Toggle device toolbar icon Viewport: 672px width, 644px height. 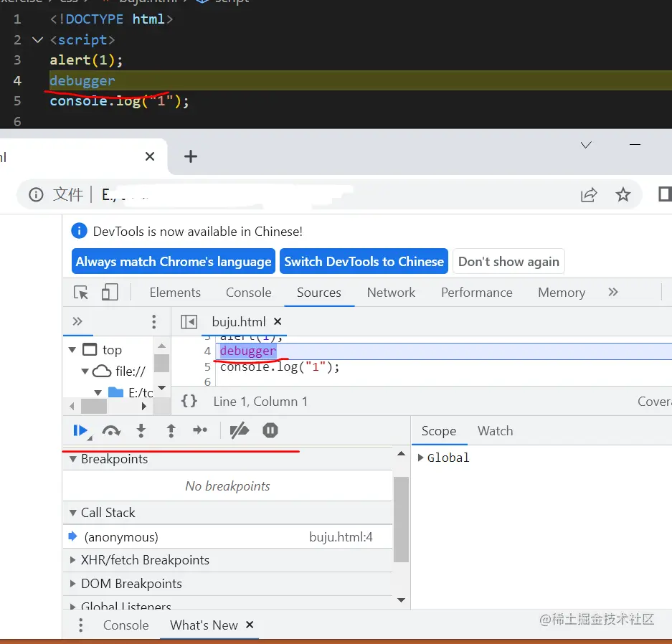pos(110,293)
